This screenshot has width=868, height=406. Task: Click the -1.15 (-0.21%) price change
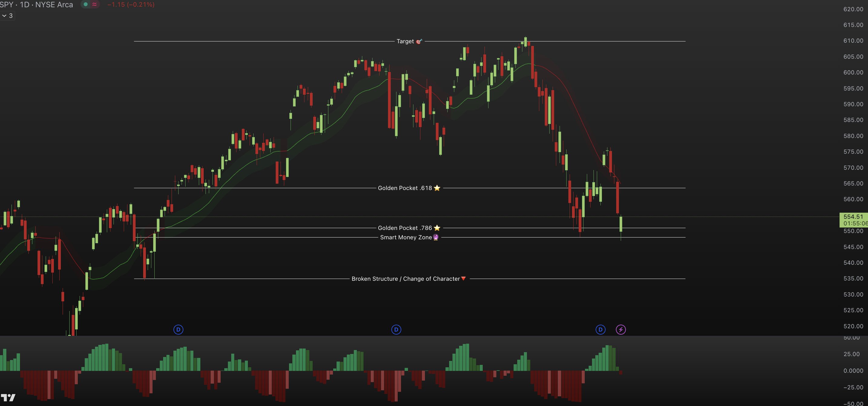(131, 5)
